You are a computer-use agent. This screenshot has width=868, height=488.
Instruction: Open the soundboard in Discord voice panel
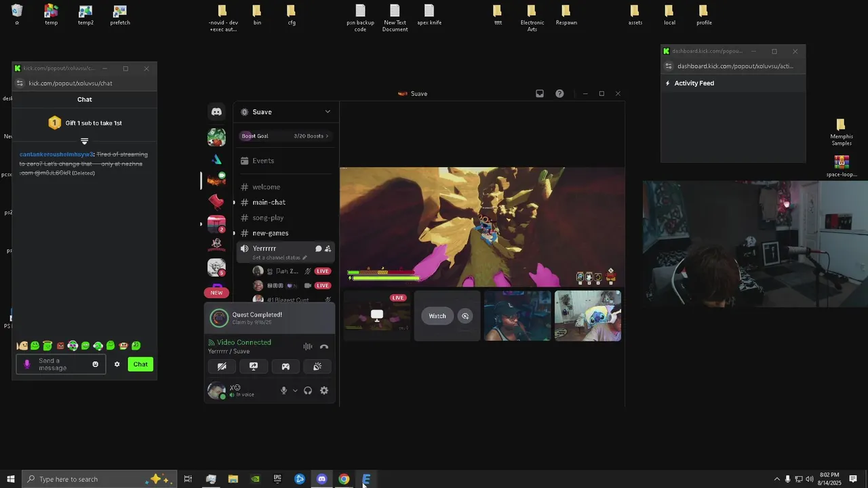tap(317, 366)
